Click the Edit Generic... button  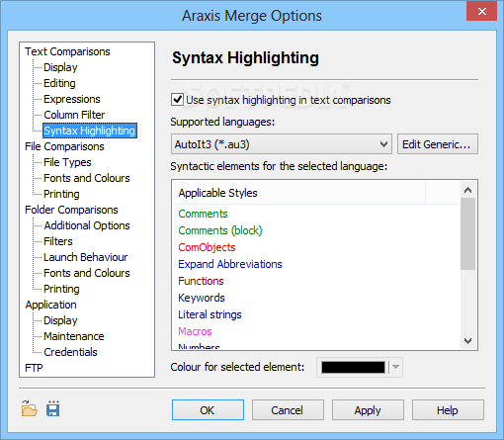point(438,144)
